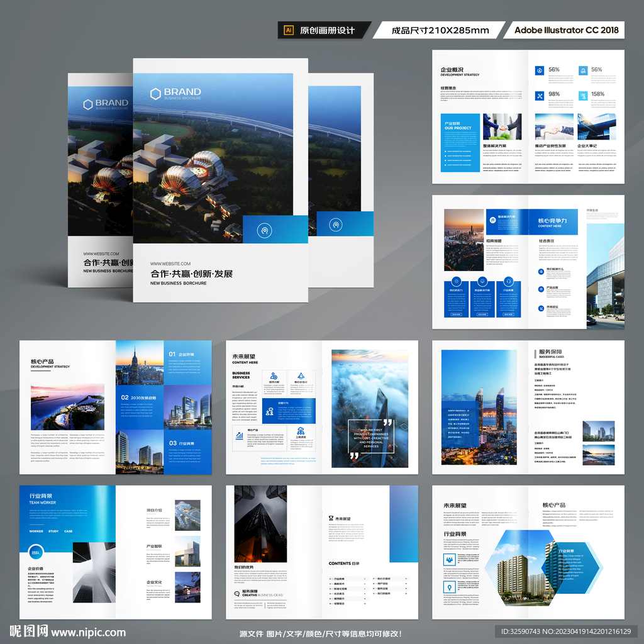Click round icon in the 核心竞争力 blue banner

pos(492,220)
